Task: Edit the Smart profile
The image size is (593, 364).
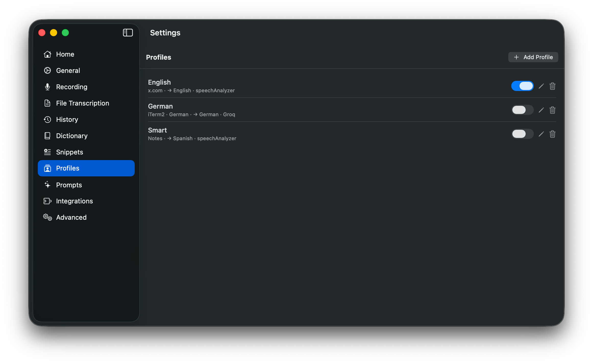Action: tap(541, 134)
